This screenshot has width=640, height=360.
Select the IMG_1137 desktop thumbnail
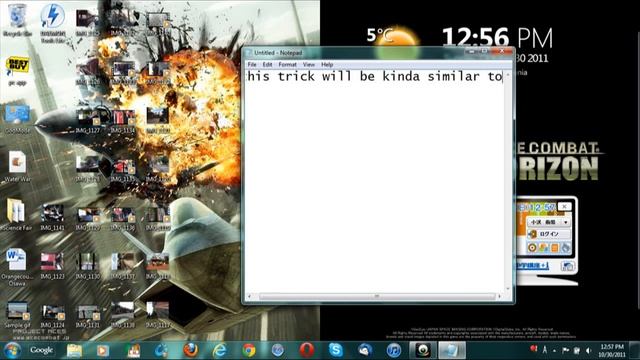coord(122,266)
